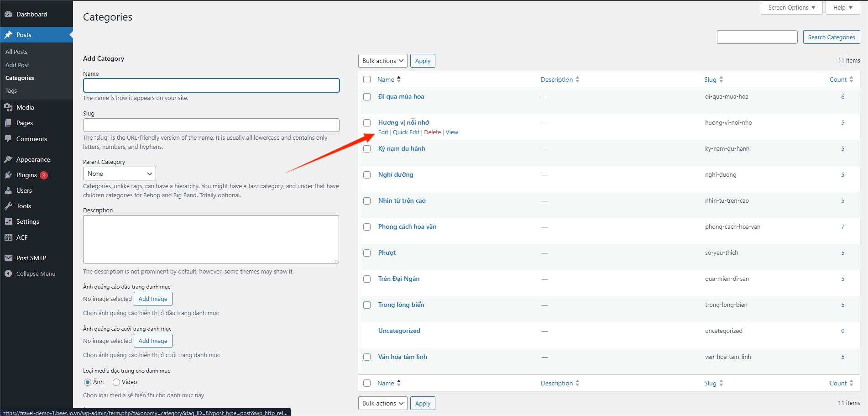Select the Video radio option
Viewport: 868px width, 416px height.
pos(116,382)
